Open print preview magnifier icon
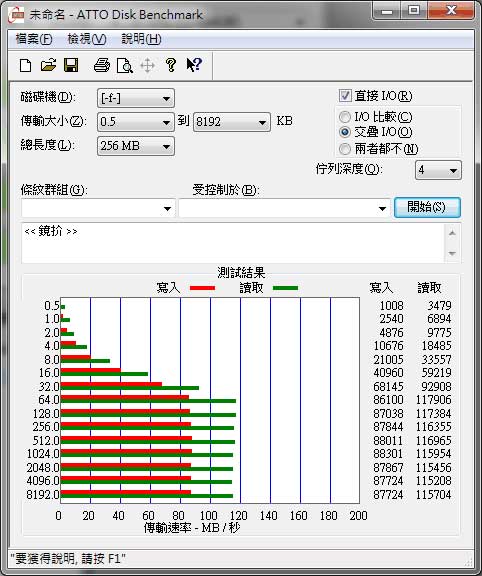The height and width of the screenshot is (576, 482). click(125, 66)
